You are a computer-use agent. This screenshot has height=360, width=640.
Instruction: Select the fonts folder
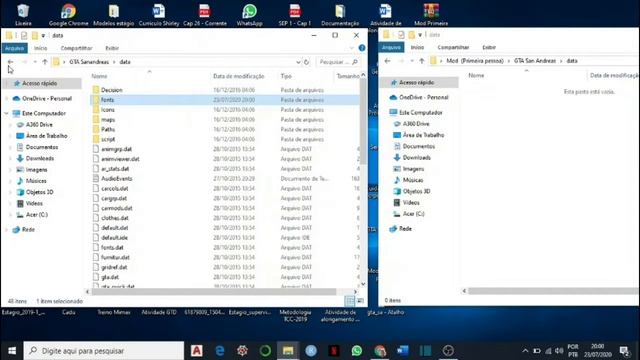tap(224, 100)
